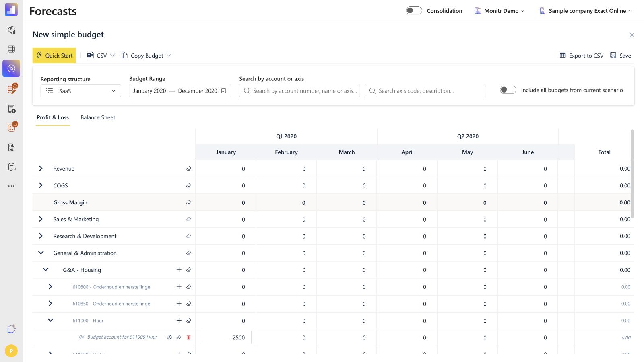The image size is (644, 362).
Task: Collapse the General & Administration row
Action: [x=41, y=253]
